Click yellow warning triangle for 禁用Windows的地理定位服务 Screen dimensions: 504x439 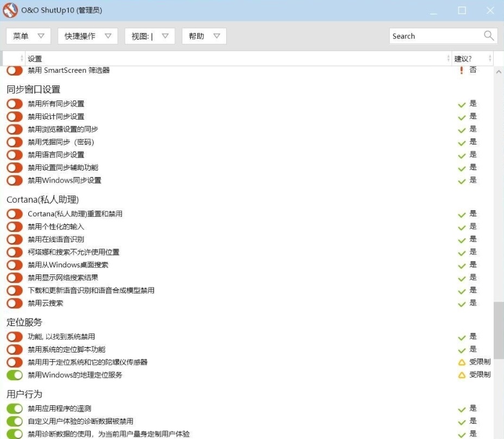462,375
